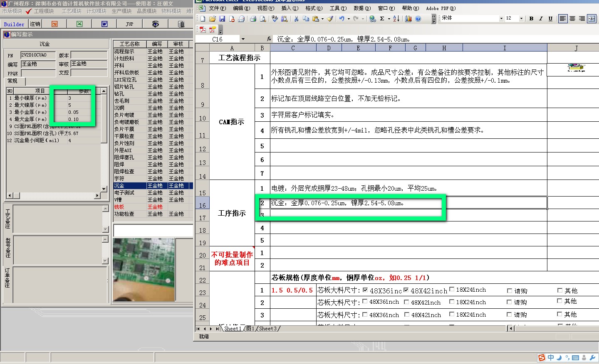The height and width of the screenshot is (364, 599).
Task: Click the 注销 button
Action: tap(35, 24)
